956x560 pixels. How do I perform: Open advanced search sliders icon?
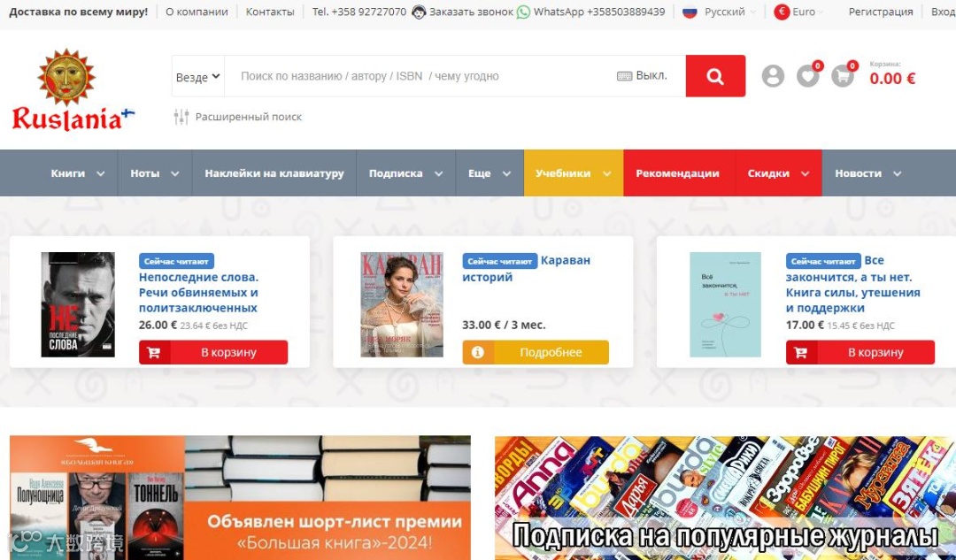[x=181, y=117]
